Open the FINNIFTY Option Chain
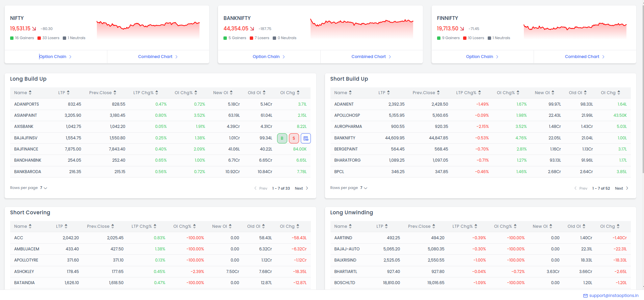This screenshot has width=644, height=300. click(482, 57)
